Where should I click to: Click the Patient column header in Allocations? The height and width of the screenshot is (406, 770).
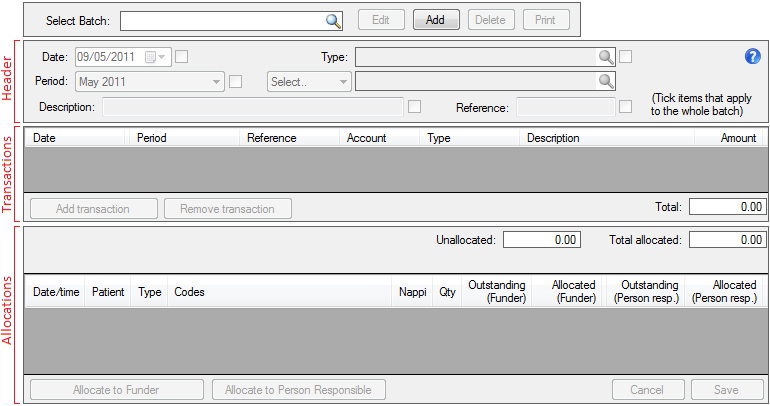pyautogui.click(x=108, y=292)
